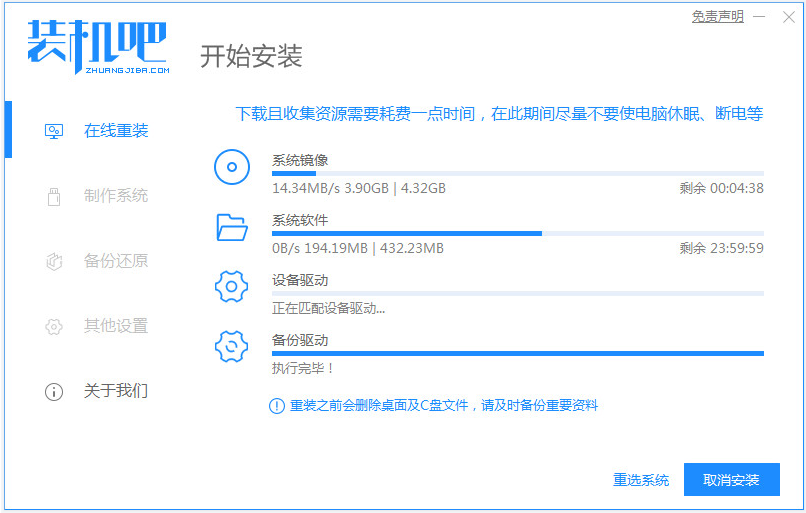Click the 设备驱动 label
This screenshot has width=806, height=513.
[x=300, y=281]
